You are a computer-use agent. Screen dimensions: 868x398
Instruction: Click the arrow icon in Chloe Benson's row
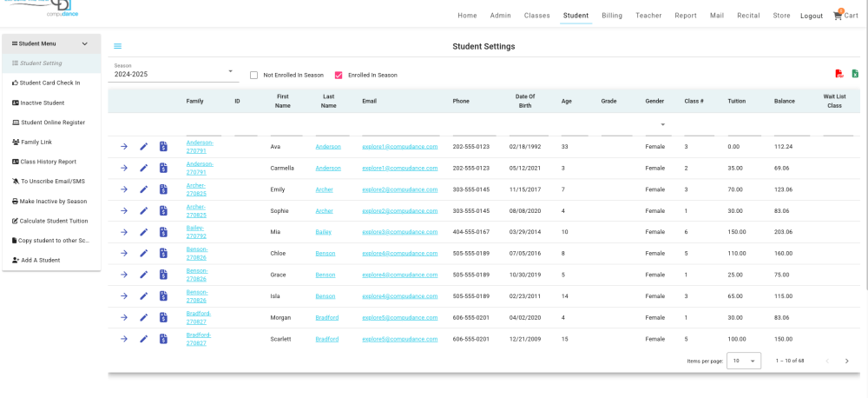124,254
